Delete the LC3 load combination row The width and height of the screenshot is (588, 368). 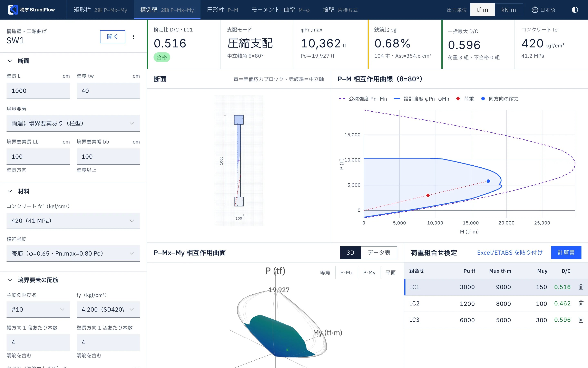tap(581, 320)
